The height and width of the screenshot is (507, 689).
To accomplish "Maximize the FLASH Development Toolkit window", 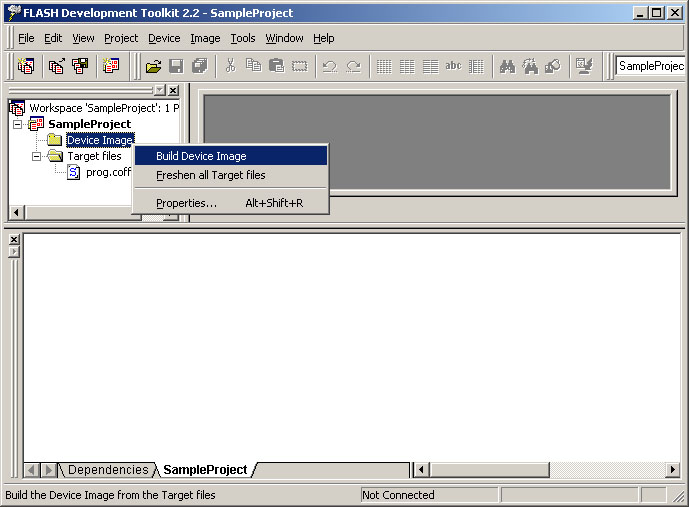I will coord(656,13).
